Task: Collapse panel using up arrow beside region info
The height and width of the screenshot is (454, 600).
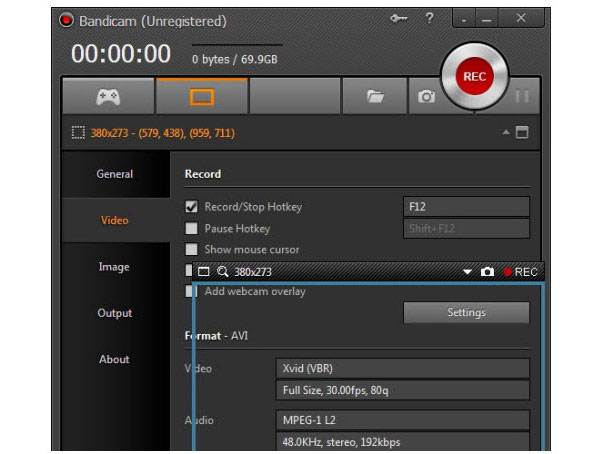Action: (x=506, y=133)
